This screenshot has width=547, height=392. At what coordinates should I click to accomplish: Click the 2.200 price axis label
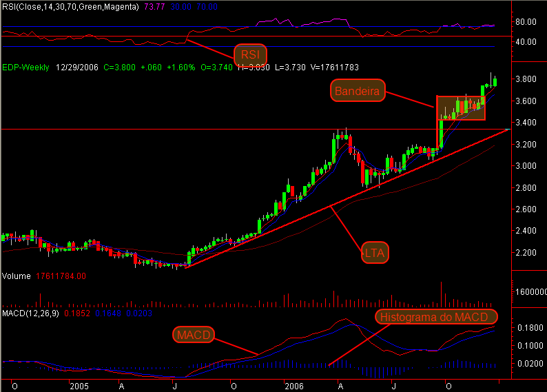526,253
